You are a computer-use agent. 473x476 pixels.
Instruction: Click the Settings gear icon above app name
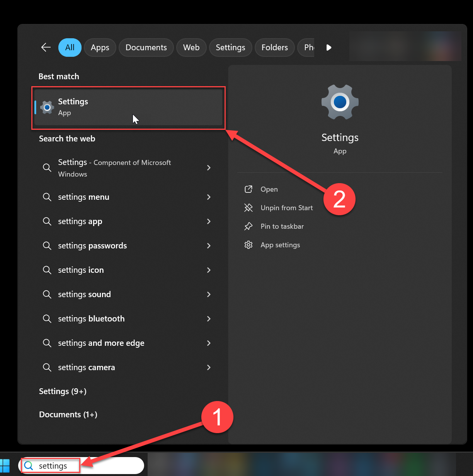tap(340, 102)
